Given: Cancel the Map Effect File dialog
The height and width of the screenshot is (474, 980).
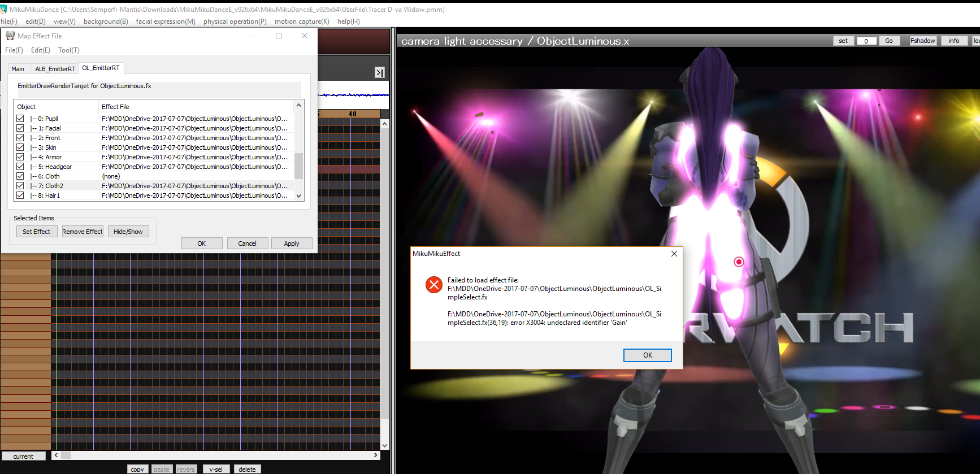Looking at the screenshot, I should (x=248, y=243).
